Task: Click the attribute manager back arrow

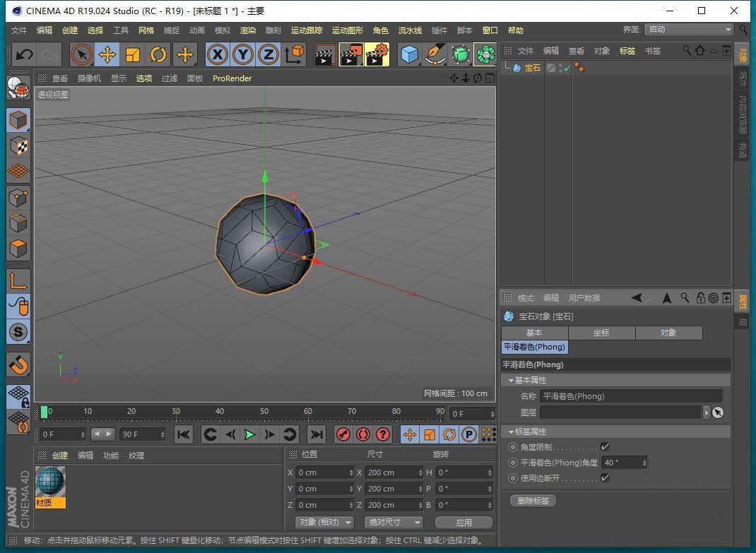Action: pos(637,298)
